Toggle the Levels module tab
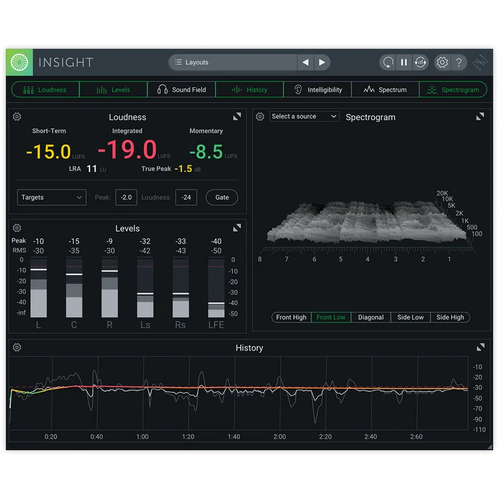 [113, 90]
